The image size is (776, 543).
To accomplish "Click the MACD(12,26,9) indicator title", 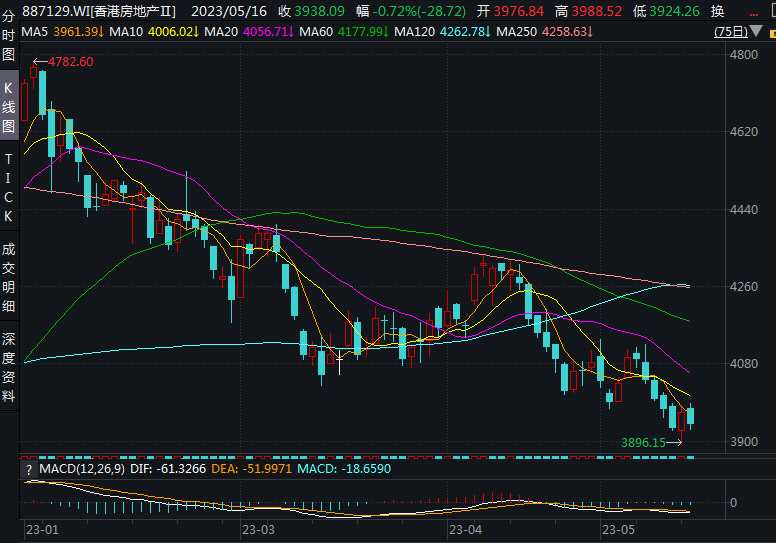I will click(x=82, y=469).
